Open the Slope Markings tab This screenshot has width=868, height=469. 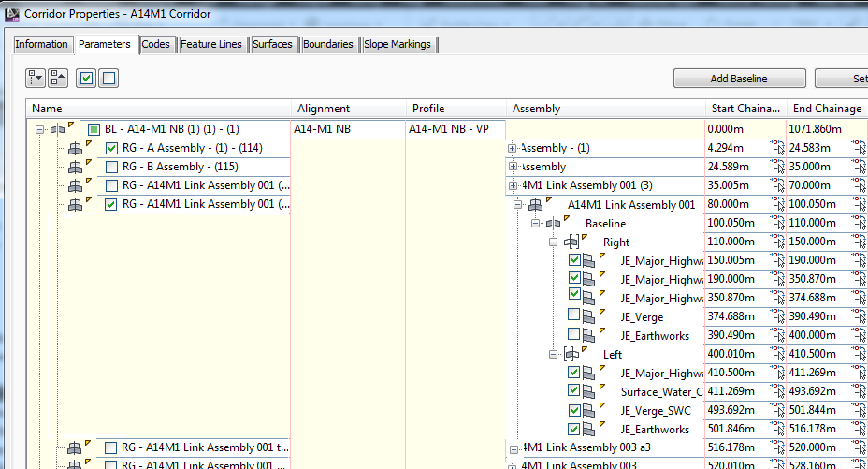[398, 44]
